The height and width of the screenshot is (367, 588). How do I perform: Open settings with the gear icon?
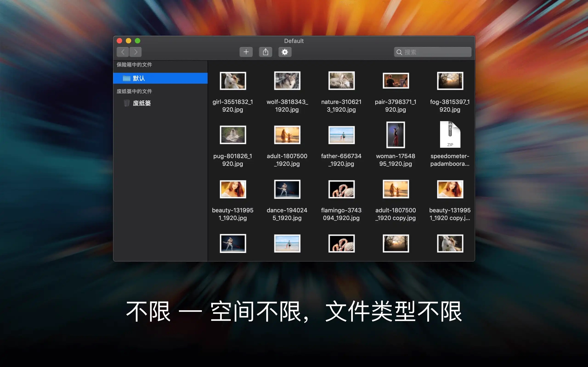click(285, 52)
